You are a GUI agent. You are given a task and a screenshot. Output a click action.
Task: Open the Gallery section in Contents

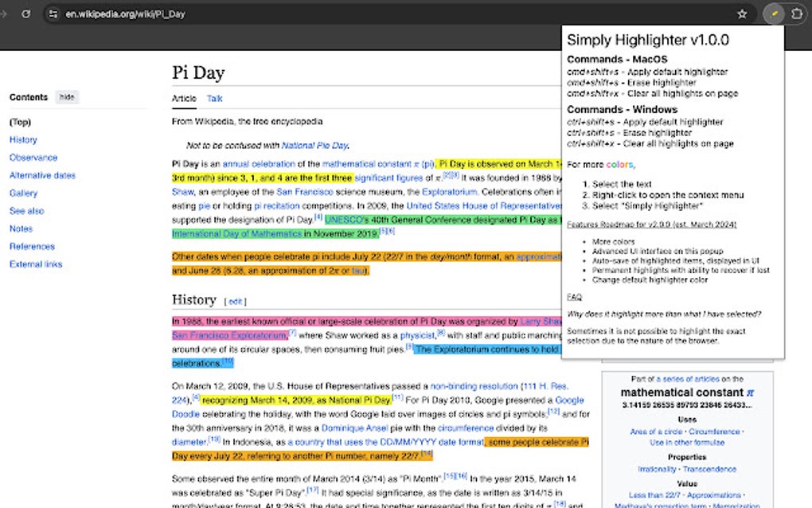click(x=23, y=193)
